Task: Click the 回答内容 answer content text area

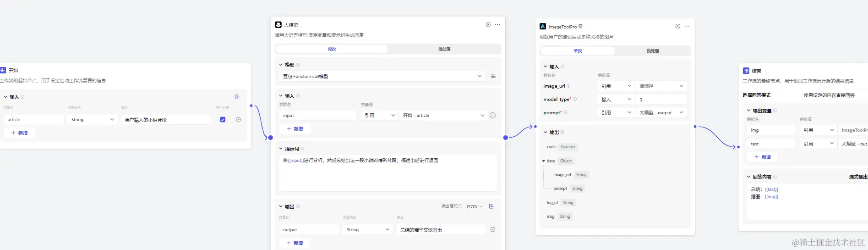Action: (808, 202)
